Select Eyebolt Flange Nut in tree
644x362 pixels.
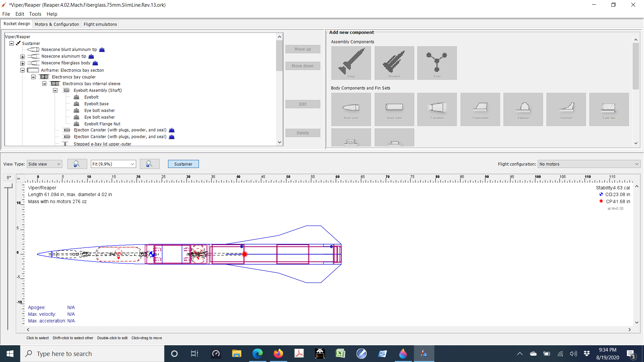[x=102, y=124]
